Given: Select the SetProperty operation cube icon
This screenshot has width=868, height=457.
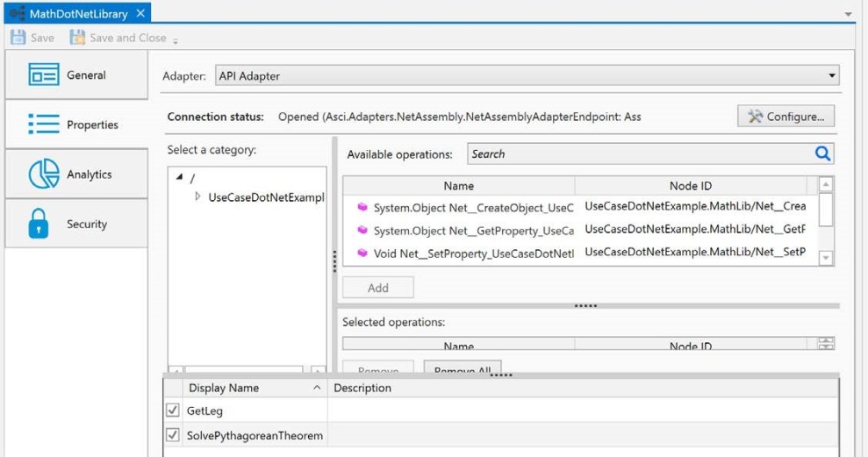Looking at the screenshot, I should [362, 253].
